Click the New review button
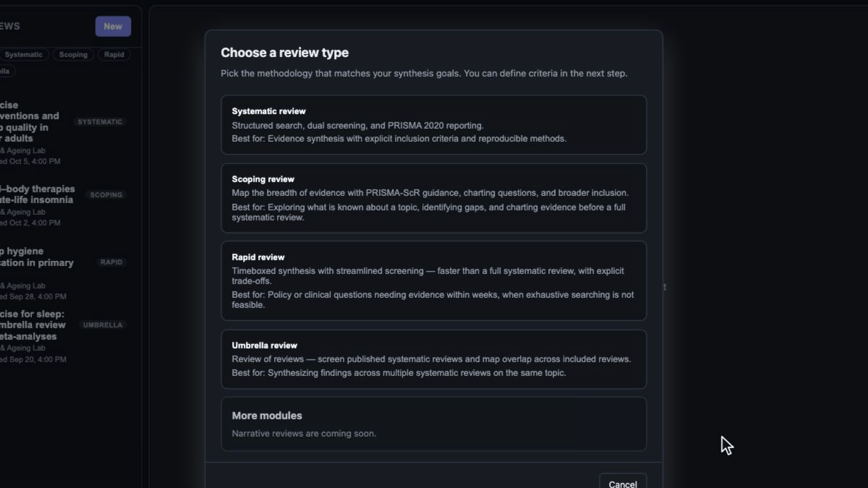 click(113, 27)
